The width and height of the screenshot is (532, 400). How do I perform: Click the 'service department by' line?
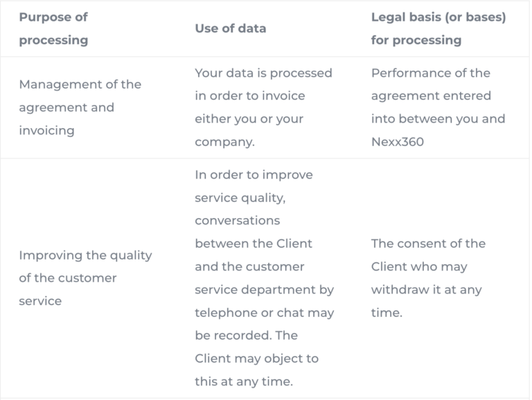tap(265, 289)
